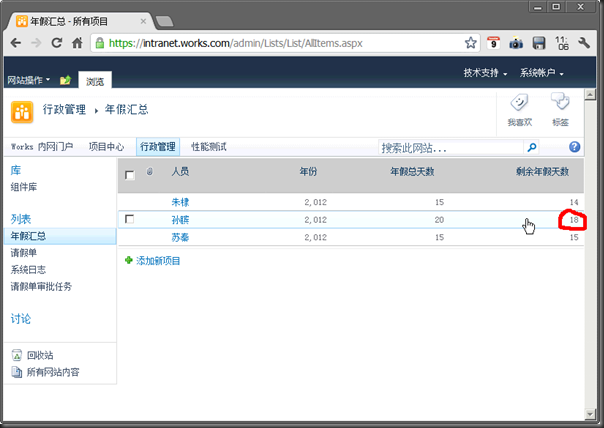This screenshot has width=604, height=428.
Task: Click the search magnifier icon
Action: [531, 147]
